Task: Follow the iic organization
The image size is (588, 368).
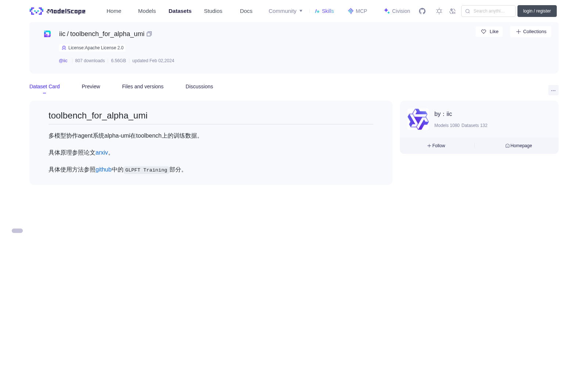Action: coord(436,146)
